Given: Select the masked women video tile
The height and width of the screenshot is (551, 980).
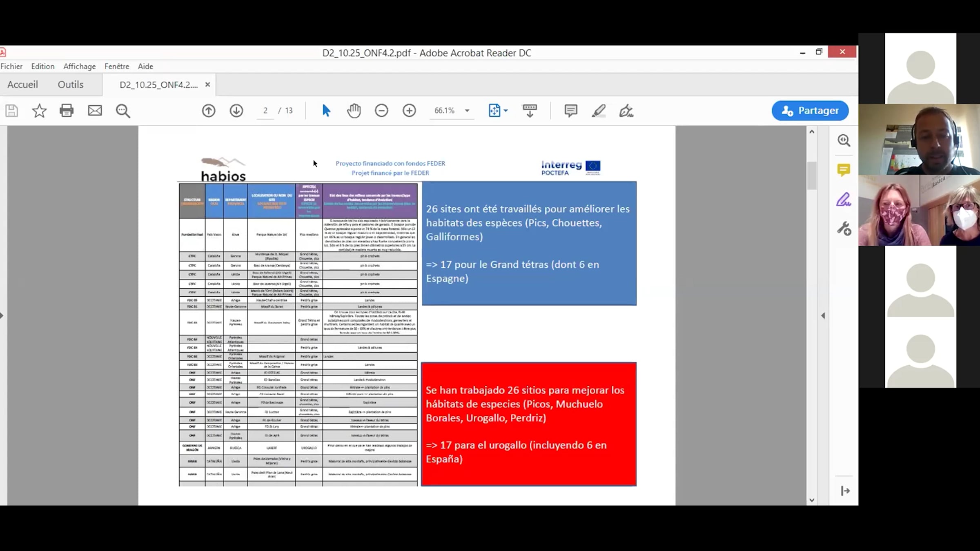Looking at the screenshot, I should (x=919, y=211).
